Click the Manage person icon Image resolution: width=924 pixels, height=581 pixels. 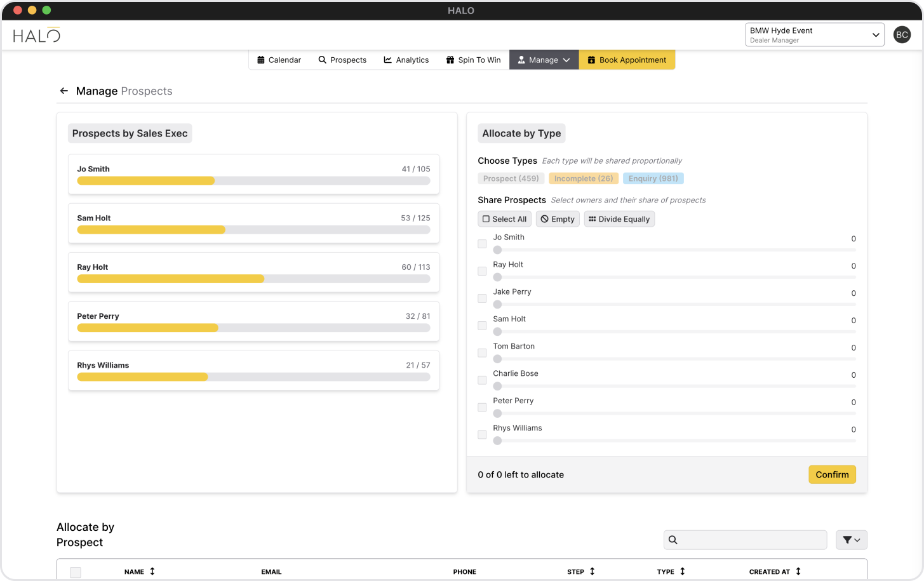tap(521, 60)
